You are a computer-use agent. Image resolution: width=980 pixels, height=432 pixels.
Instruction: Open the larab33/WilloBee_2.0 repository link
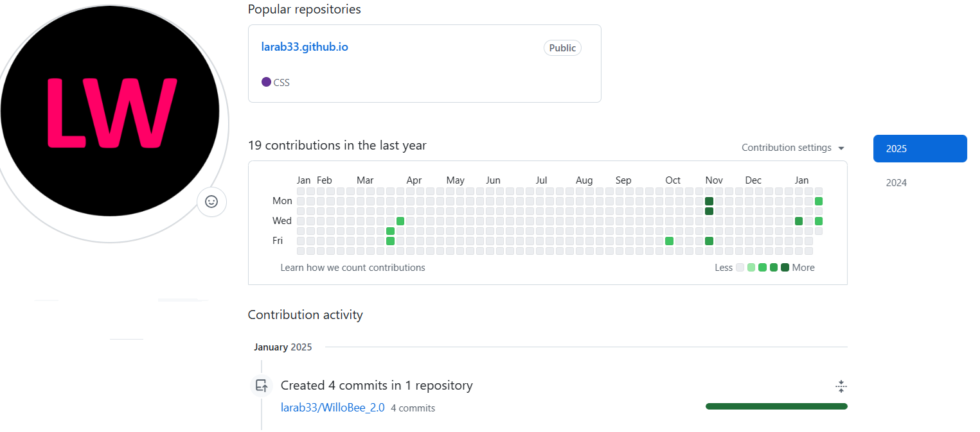point(332,408)
